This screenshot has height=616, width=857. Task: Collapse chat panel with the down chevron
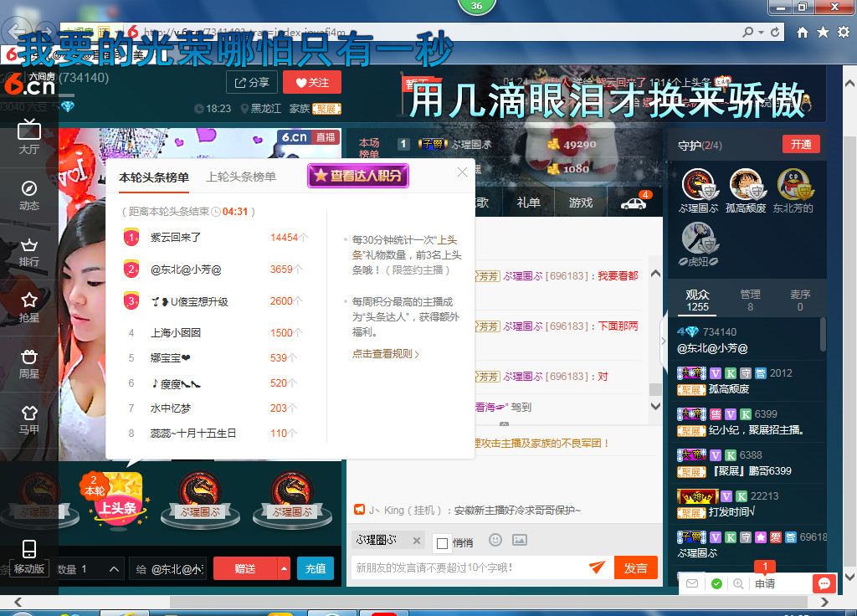click(x=655, y=406)
